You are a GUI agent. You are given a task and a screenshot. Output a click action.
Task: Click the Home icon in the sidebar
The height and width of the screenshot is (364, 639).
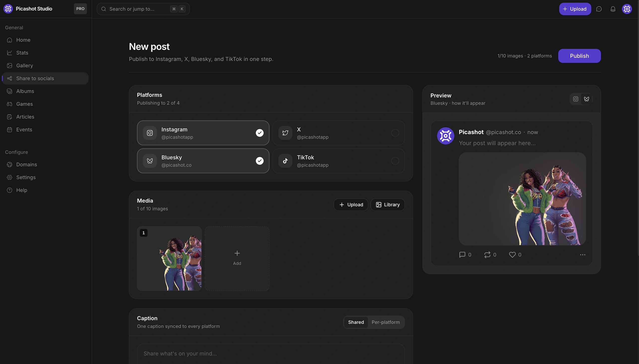9,40
